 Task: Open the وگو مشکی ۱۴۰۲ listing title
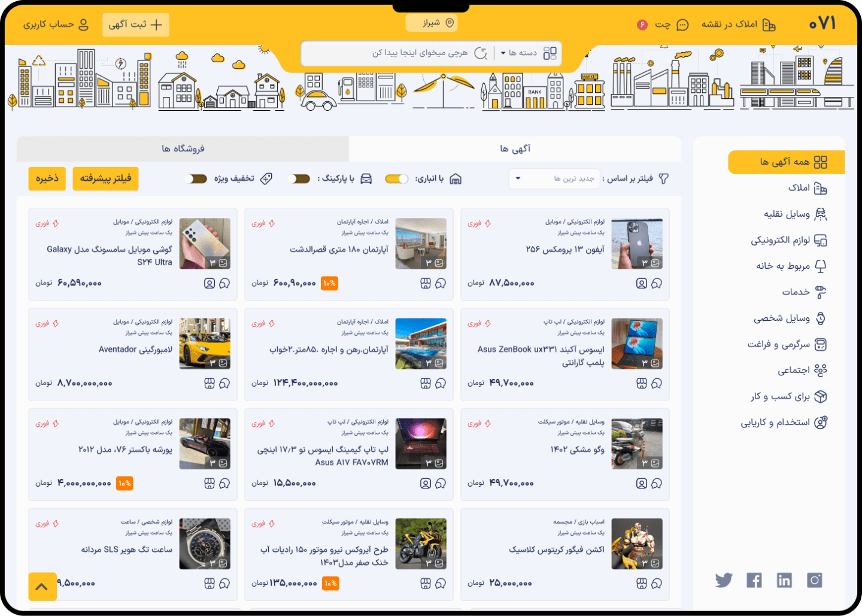click(x=578, y=450)
